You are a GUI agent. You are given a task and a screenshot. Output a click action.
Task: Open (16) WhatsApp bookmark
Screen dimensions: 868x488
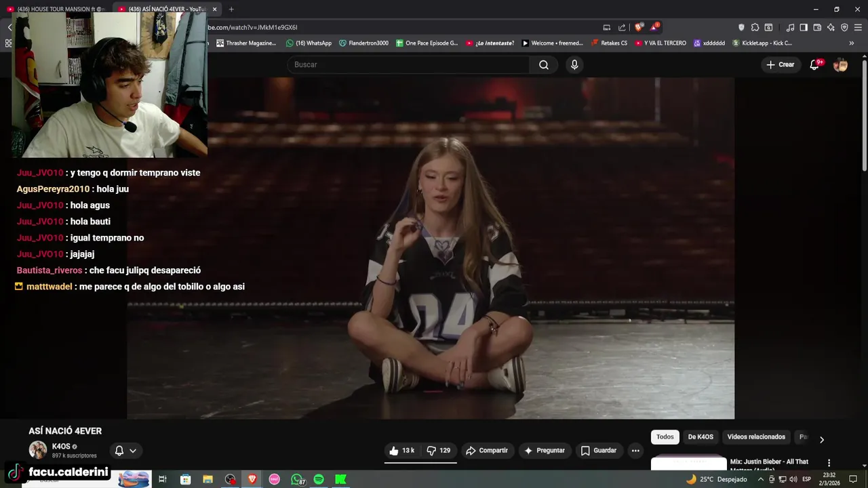point(309,43)
